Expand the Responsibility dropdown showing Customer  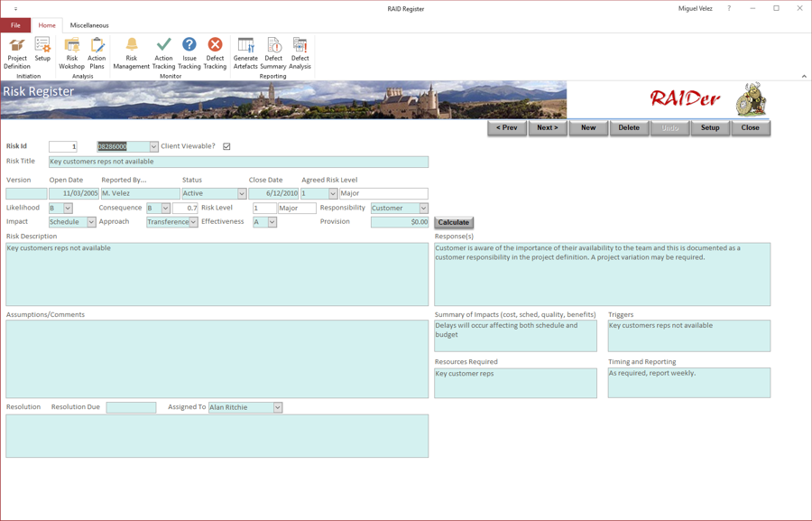coord(424,208)
